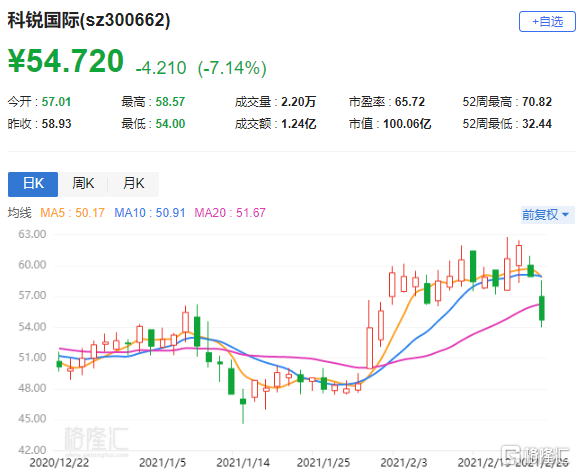
Task: Click the stock title 科锐国际(sz300662)
Action: pos(89,20)
